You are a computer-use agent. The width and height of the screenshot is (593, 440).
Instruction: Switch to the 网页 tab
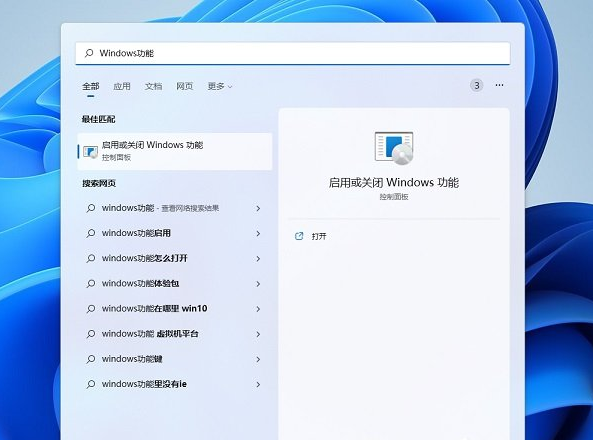[x=185, y=86]
